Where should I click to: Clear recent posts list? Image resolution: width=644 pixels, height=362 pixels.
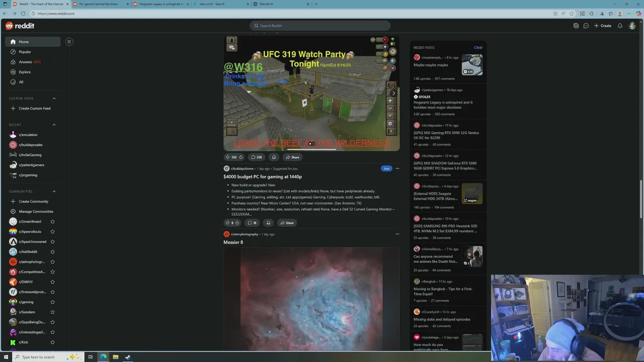478,48
